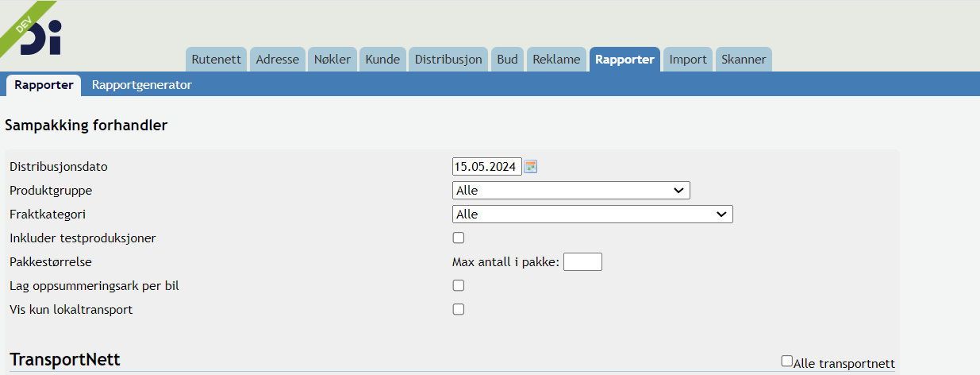Screen dimensions: 980x375
Task: Click the Distribusjonsdato label
Action: click(59, 167)
